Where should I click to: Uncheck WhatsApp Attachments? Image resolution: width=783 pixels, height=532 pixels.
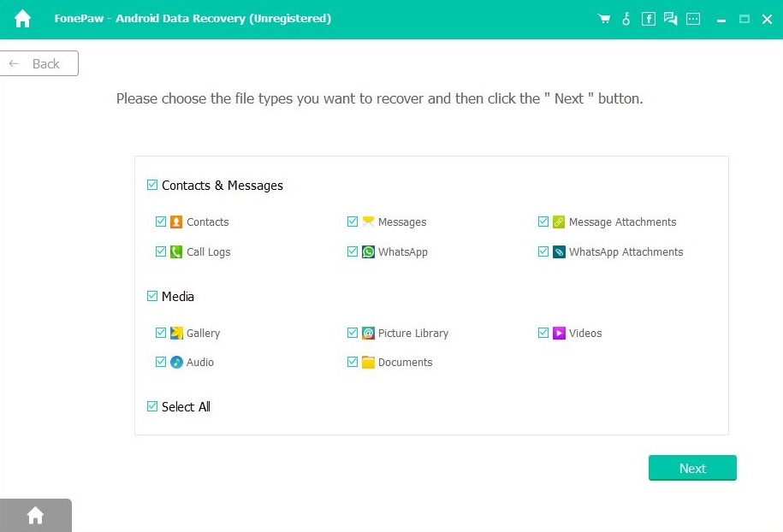[543, 251]
